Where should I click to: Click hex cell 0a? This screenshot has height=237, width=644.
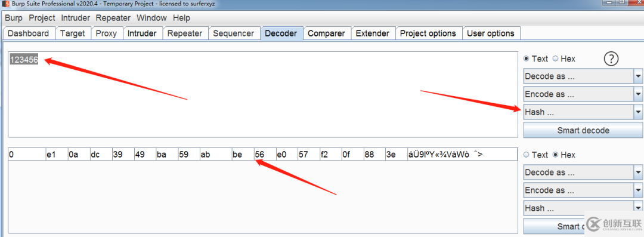pyautogui.click(x=79, y=155)
